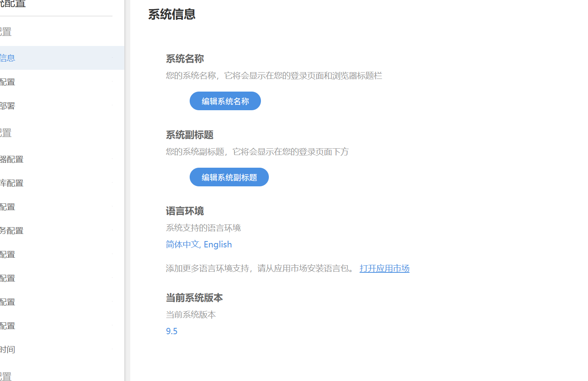Click the 编辑系统名称 button

225,101
